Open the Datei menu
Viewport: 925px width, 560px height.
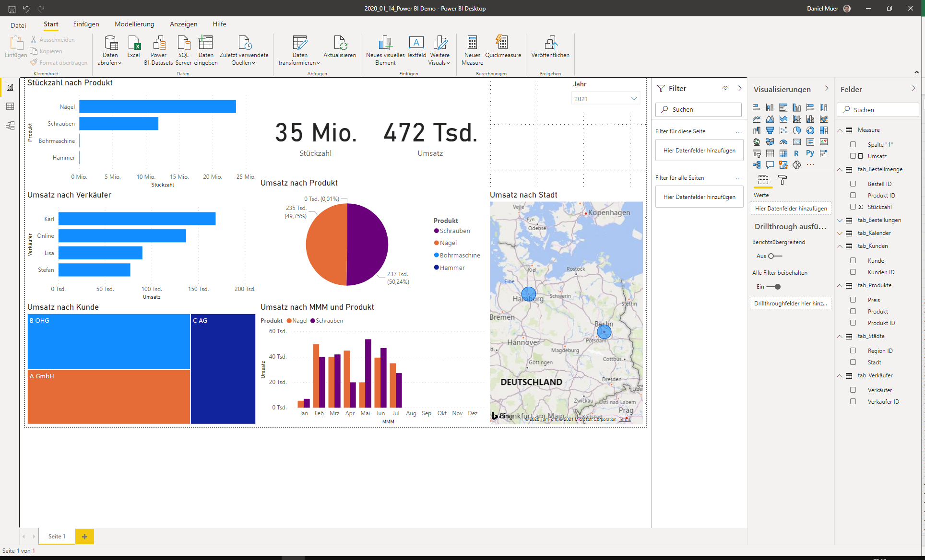[18, 25]
